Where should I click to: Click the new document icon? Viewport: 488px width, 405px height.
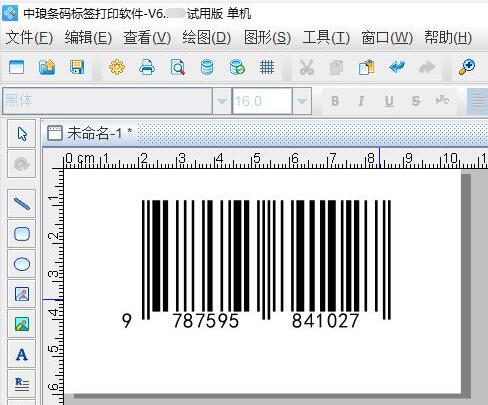[x=16, y=67]
